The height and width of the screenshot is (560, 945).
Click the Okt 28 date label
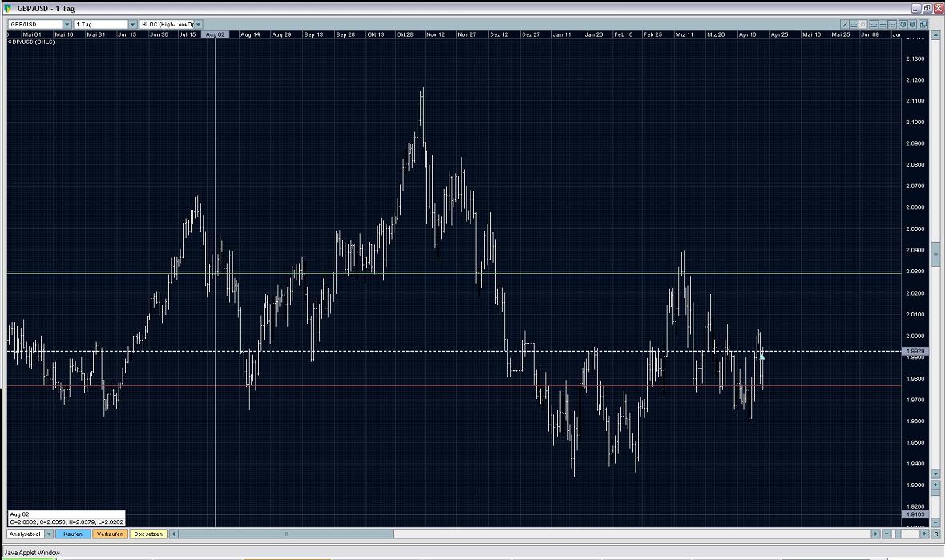click(405, 34)
